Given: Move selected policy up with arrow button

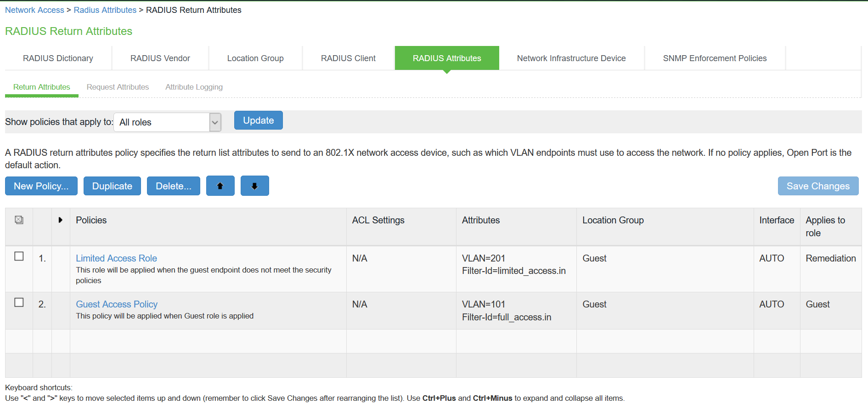Looking at the screenshot, I should coord(220,186).
